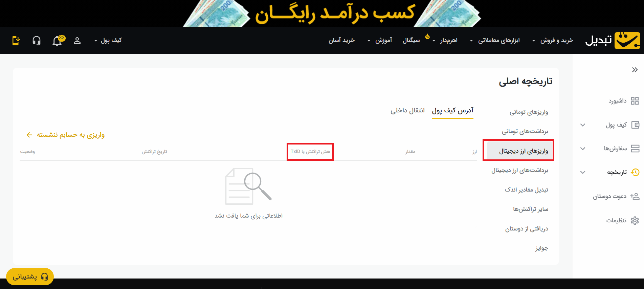Expand the تاریخچه sidebar section
This screenshot has width=644, height=289.
click(x=583, y=172)
